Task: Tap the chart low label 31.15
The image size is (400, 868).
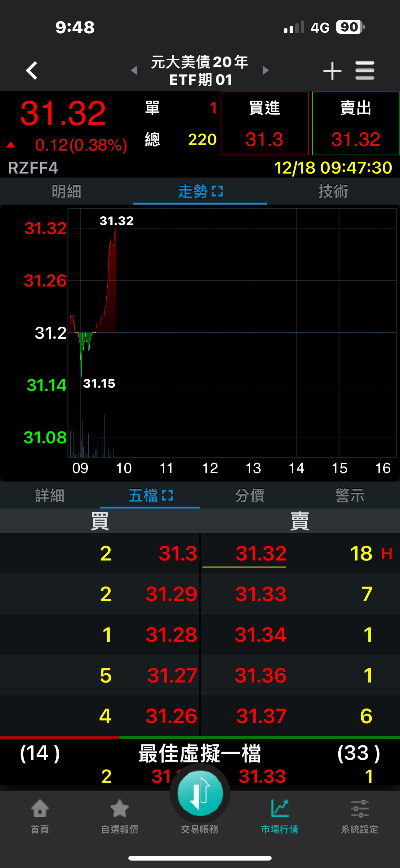Action: 99,384
